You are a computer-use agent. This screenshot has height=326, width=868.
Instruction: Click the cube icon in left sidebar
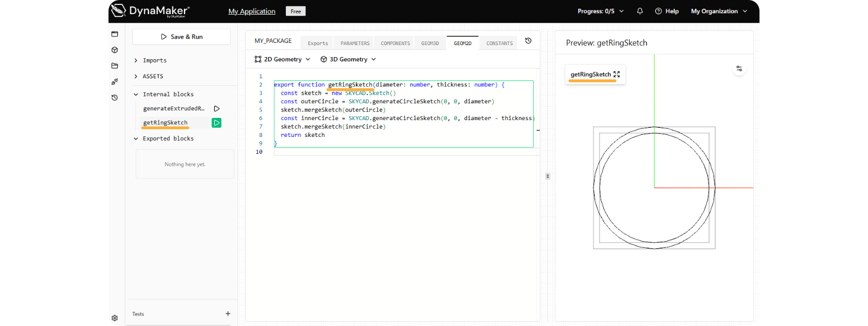(114, 50)
